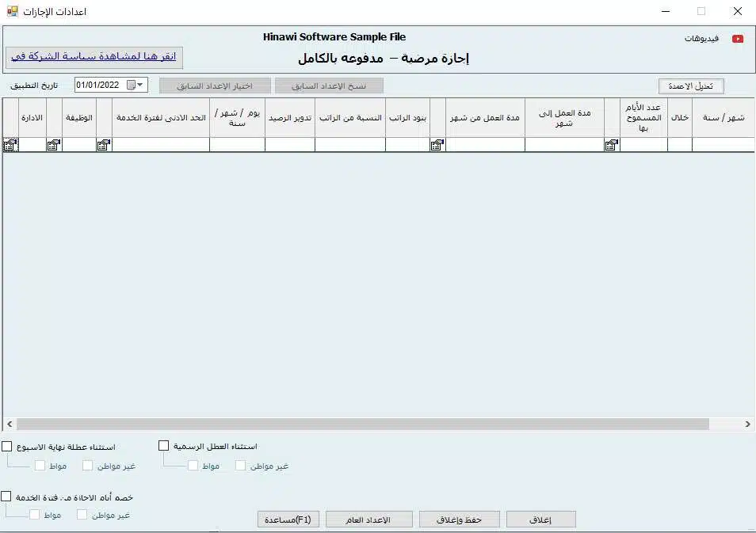Viewport: 756px width, 533px height.
Task: Check the خصم أيام الإجازة من فترة الخدمة box
Action: (6, 497)
